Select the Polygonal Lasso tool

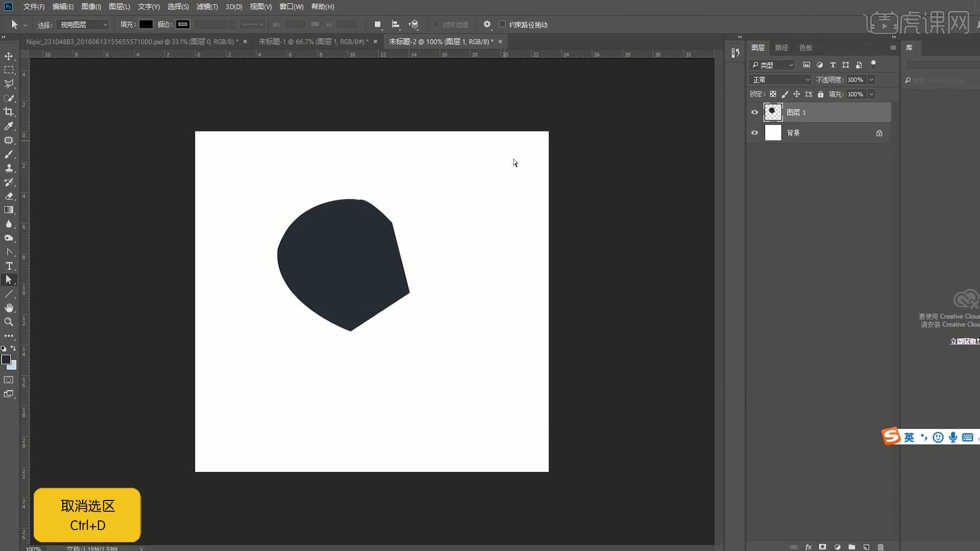click(9, 84)
